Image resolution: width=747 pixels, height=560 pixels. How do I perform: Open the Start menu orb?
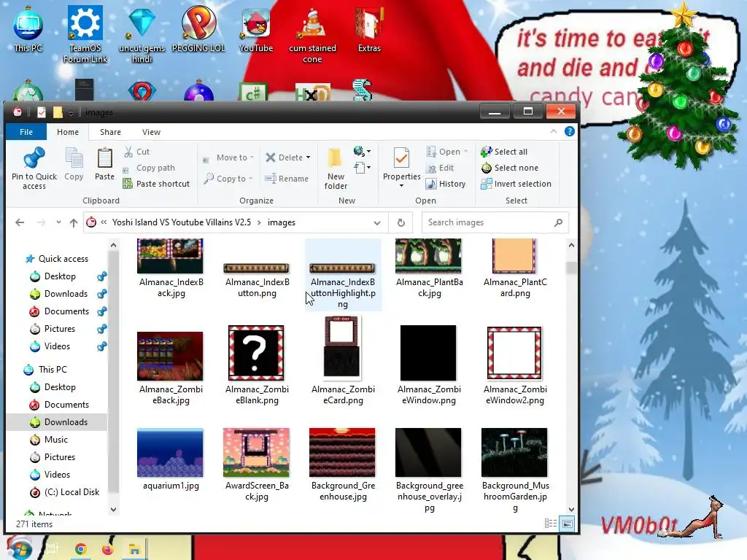[x=18, y=548]
